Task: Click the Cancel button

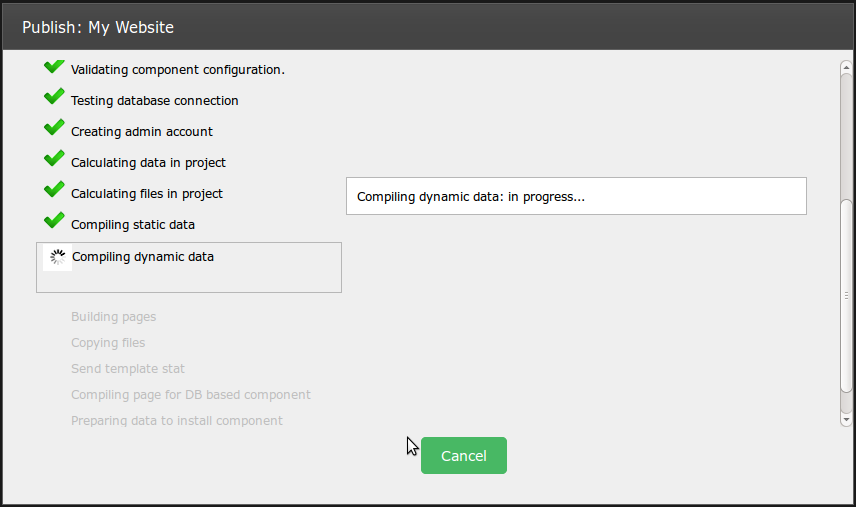Action: (463, 455)
